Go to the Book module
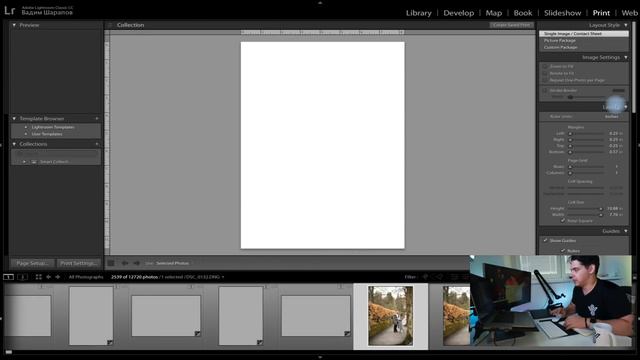Image resolution: width=640 pixels, height=360 pixels. point(522,13)
